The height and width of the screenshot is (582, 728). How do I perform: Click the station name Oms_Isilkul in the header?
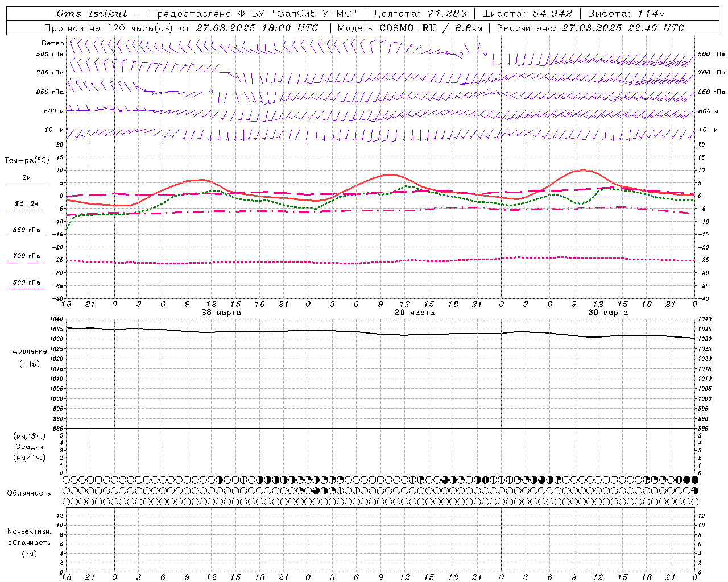click(92, 14)
